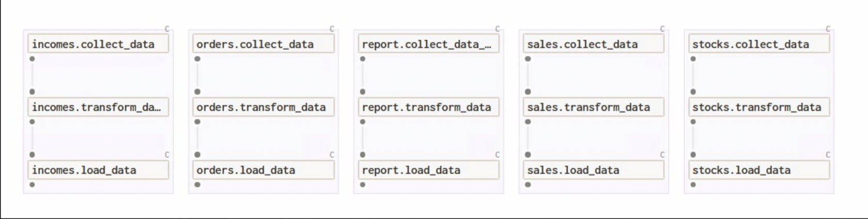Select the incomes.collect_data task node
Viewport: 868px width, 219px height.
pos(98,45)
